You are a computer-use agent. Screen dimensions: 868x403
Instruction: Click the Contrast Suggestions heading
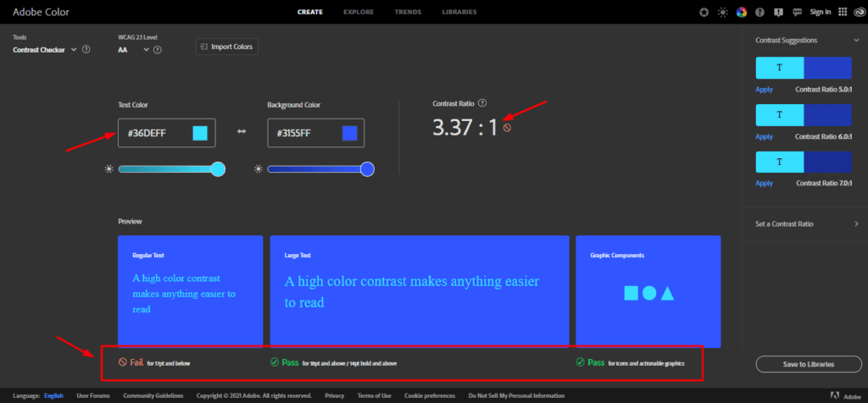[x=786, y=41]
